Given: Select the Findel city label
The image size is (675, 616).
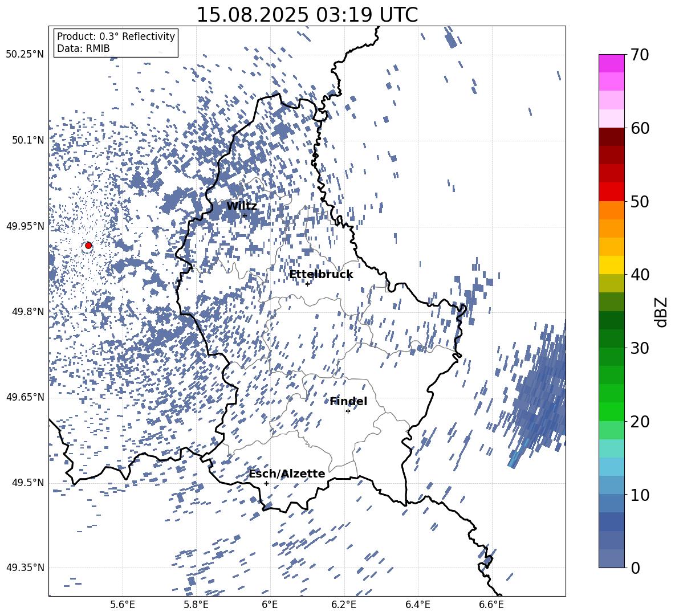Looking at the screenshot, I should click(348, 401).
